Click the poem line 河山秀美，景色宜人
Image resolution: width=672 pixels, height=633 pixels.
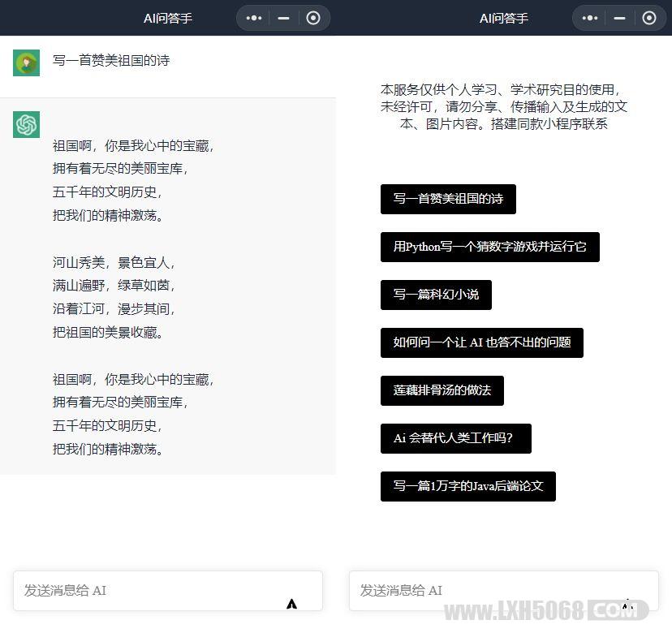point(113,262)
